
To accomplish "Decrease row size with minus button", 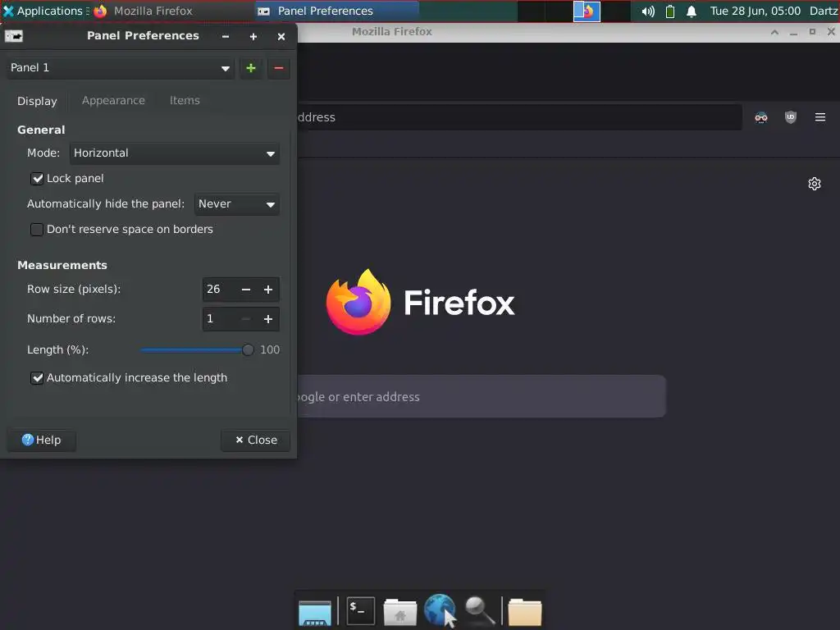I will pyautogui.click(x=246, y=290).
